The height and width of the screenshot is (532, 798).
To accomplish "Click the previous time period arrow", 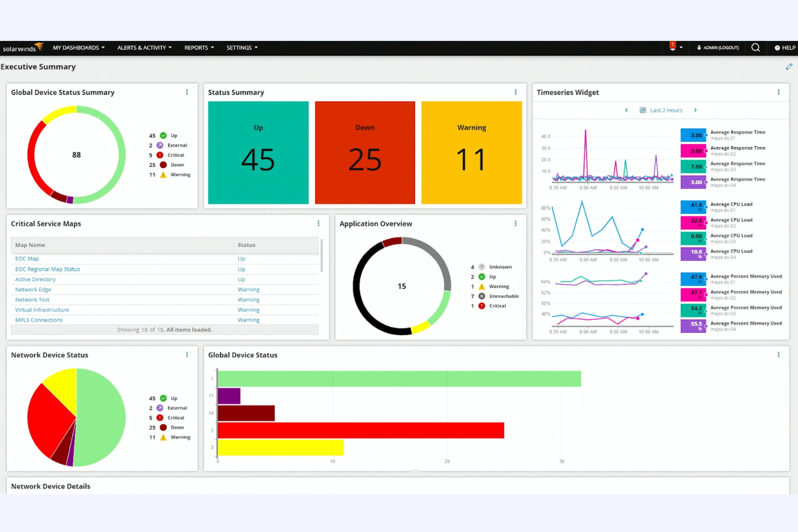I will [x=626, y=110].
